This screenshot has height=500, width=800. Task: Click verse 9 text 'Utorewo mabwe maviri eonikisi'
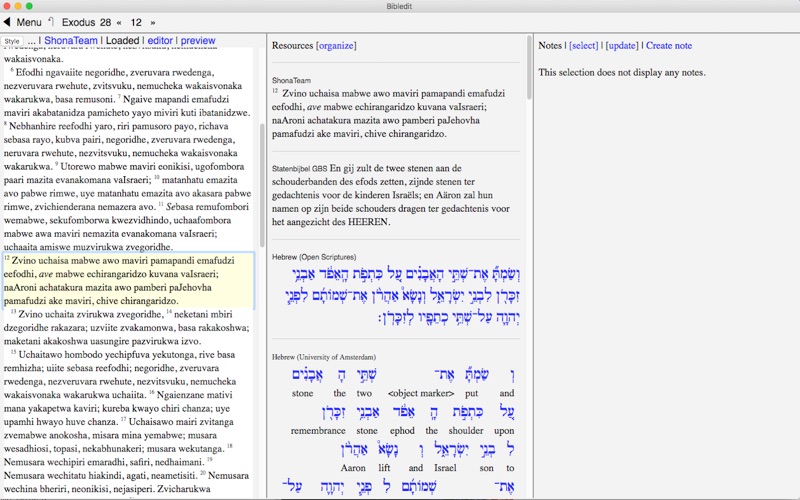tap(152, 166)
